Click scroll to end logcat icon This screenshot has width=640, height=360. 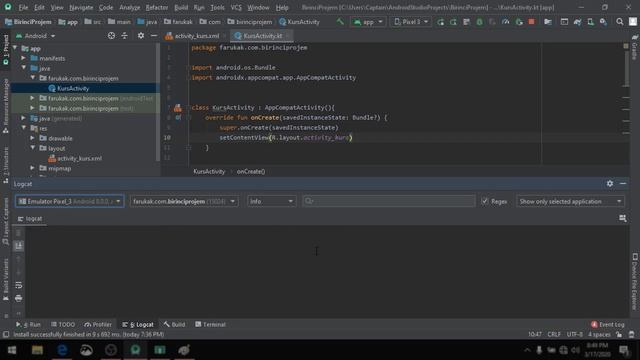tap(19, 246)
